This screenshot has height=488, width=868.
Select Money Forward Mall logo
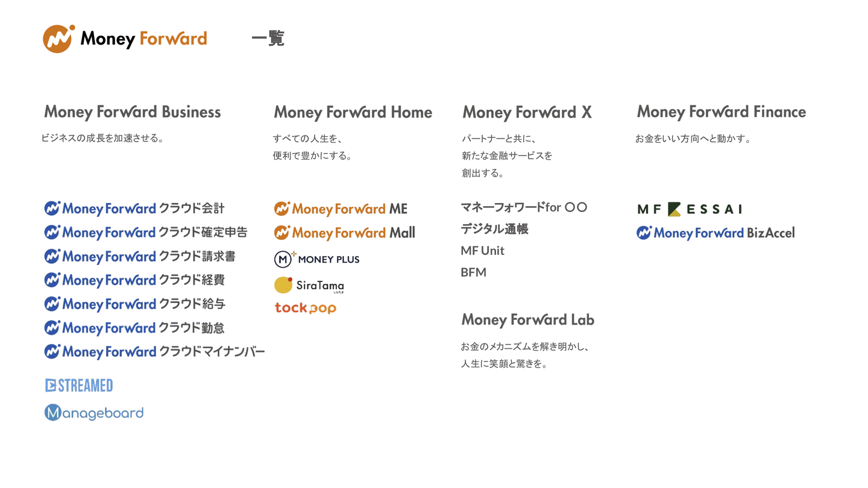click(x=344, y=233)
